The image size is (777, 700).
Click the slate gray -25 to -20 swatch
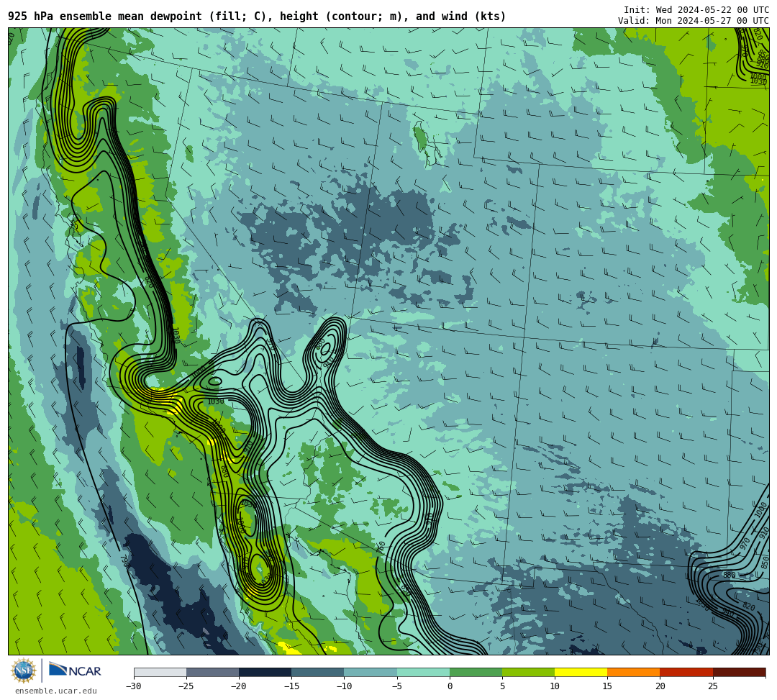point(212,672)
